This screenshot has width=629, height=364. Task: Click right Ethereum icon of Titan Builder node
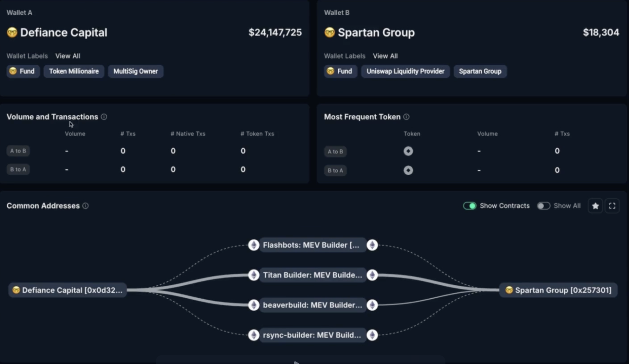(x=372, y=275)
